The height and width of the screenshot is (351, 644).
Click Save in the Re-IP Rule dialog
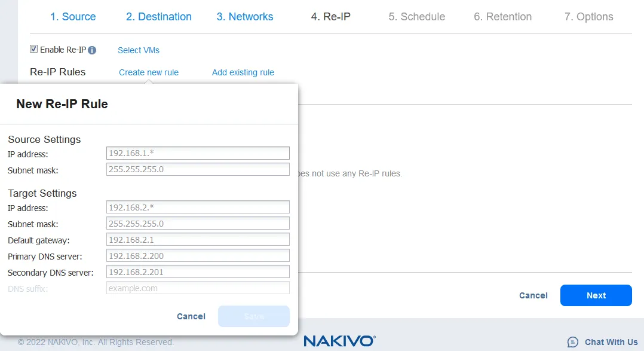pyautogui.click(x=254, y=316)
